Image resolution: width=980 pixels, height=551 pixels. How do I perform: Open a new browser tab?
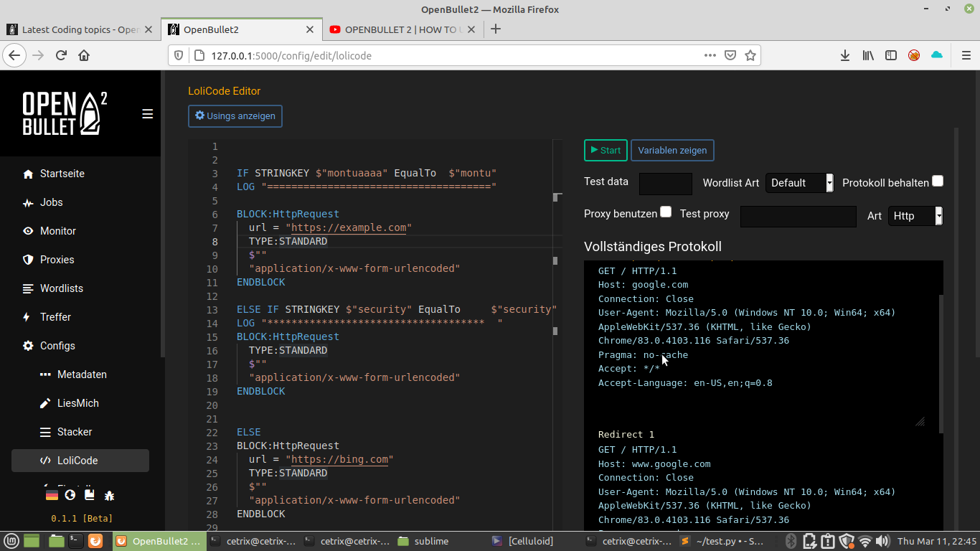click(x=495, y=29)
